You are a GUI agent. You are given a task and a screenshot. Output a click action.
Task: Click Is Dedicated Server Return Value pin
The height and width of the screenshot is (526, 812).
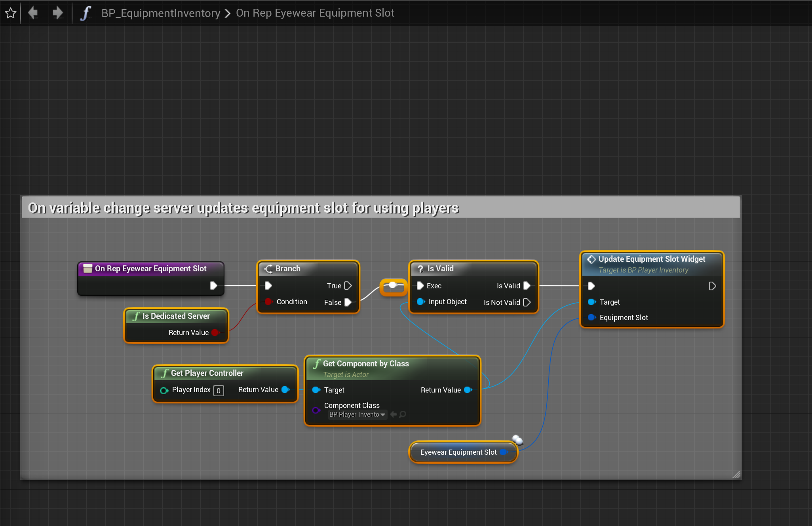tap(215, 333)
